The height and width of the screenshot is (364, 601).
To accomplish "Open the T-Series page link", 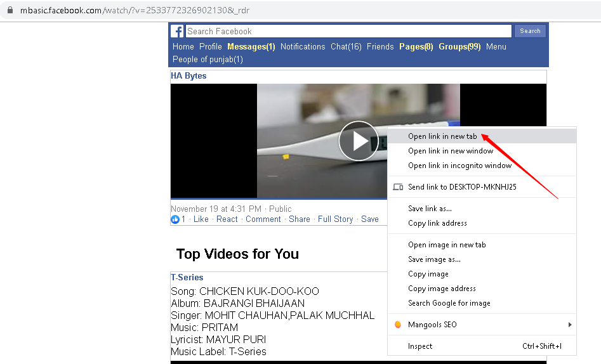I will pyautogui.click(x=187, y=277).
